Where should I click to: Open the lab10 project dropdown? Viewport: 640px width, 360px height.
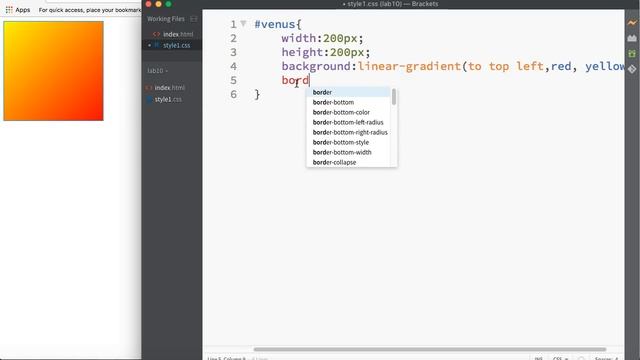pyautogui.click(x=158, y=71)
